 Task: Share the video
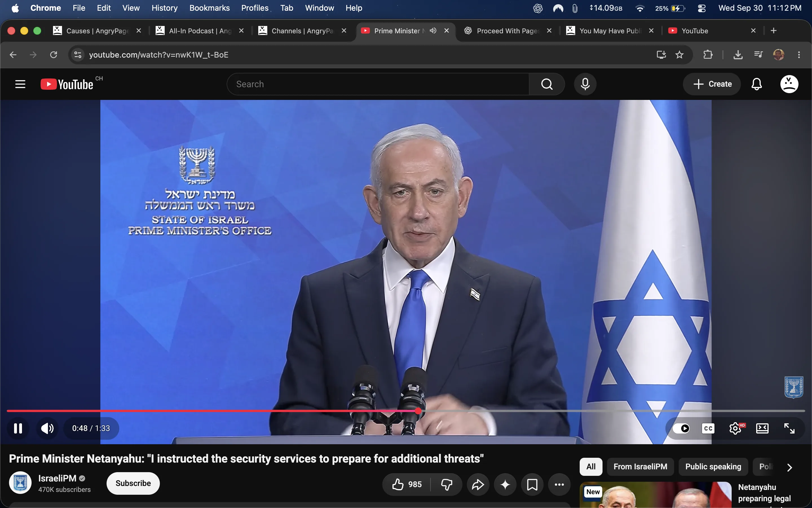click(x=478, y=484)
